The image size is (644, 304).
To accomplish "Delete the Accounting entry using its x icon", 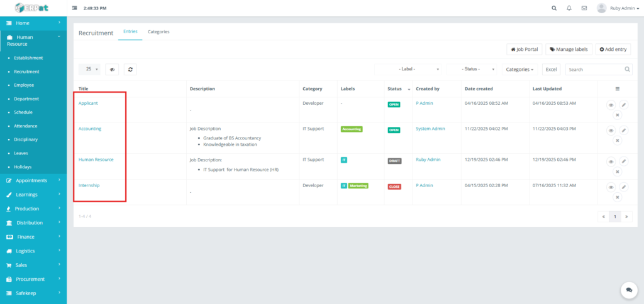I will pyautogui.click(x=617, y=141).
